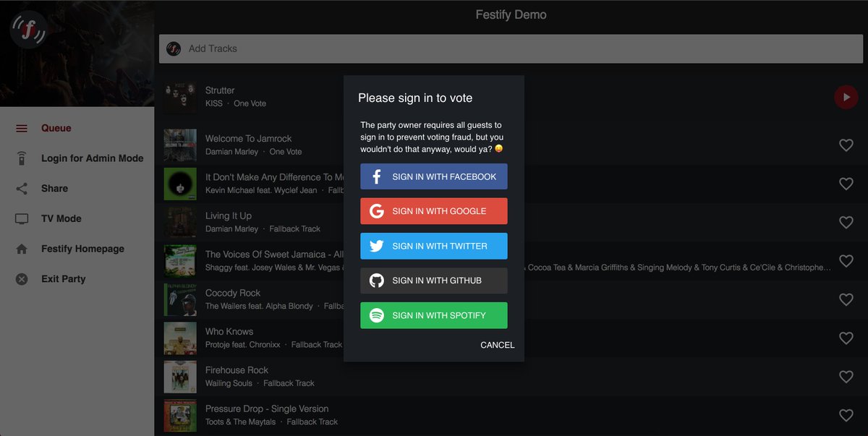Open the Queue sidebar item
The width and height of the screenshot is (868, 436).
77,128
